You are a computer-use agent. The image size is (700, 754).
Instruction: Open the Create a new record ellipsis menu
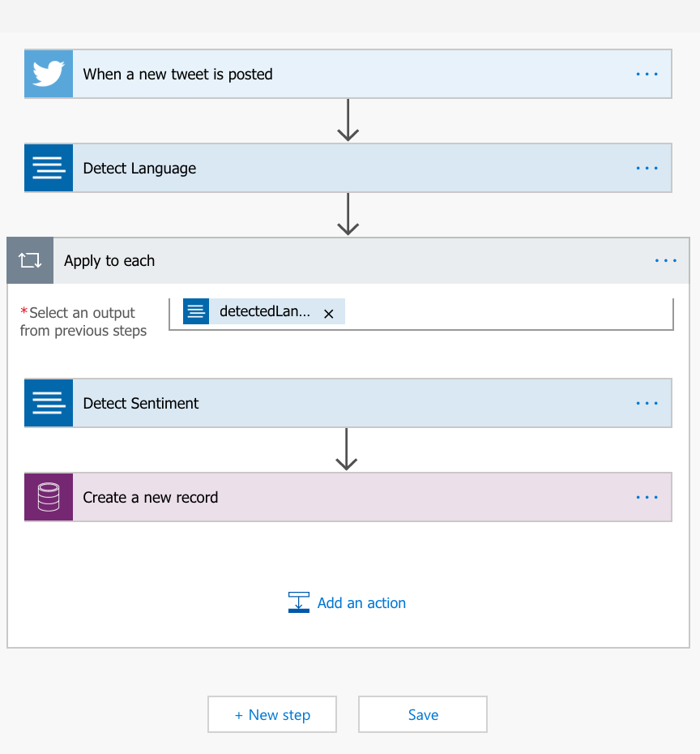tap(647, 497)
